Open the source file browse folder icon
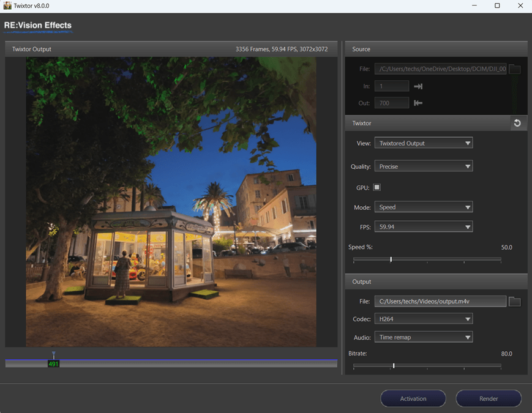The image size is (532, 413). [x=514, y=69]
